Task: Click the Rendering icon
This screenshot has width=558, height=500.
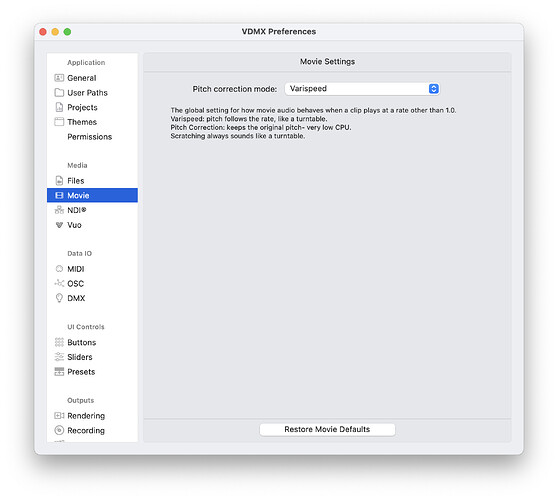Action: tap(59, 415)
